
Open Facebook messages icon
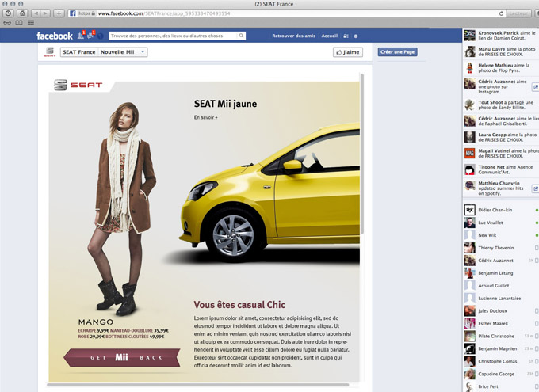[90, 36]
